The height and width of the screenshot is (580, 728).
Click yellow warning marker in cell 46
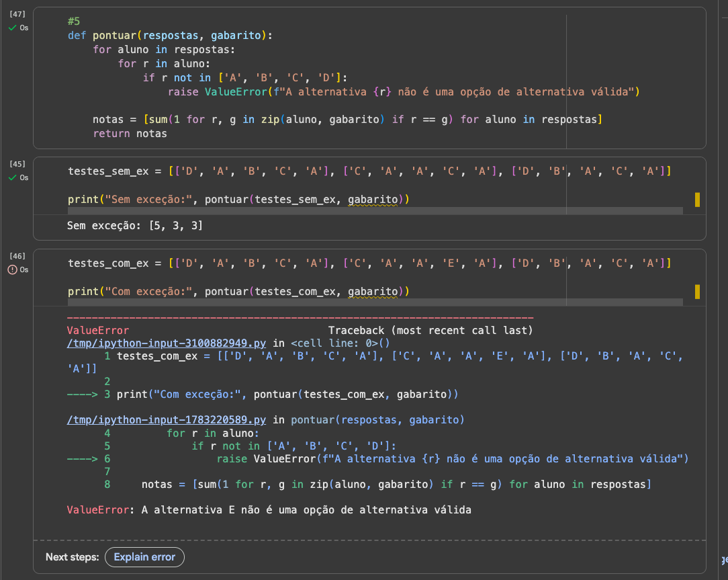point(697,292)
